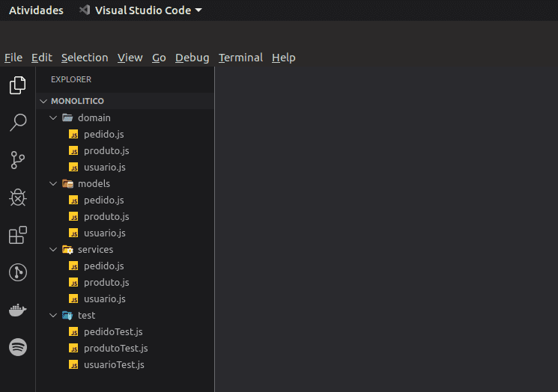Click the JS icon of pedidoTest.js
Image resolution: width=558 pixels, height=392 pixels.
[73, 332]
